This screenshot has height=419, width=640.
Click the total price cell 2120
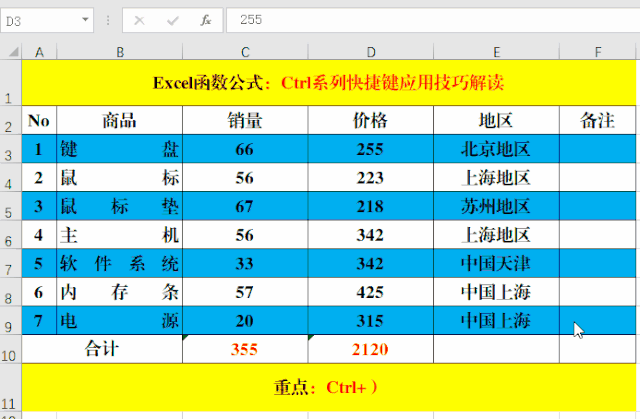pyautogui.click(x=371, y=349)
